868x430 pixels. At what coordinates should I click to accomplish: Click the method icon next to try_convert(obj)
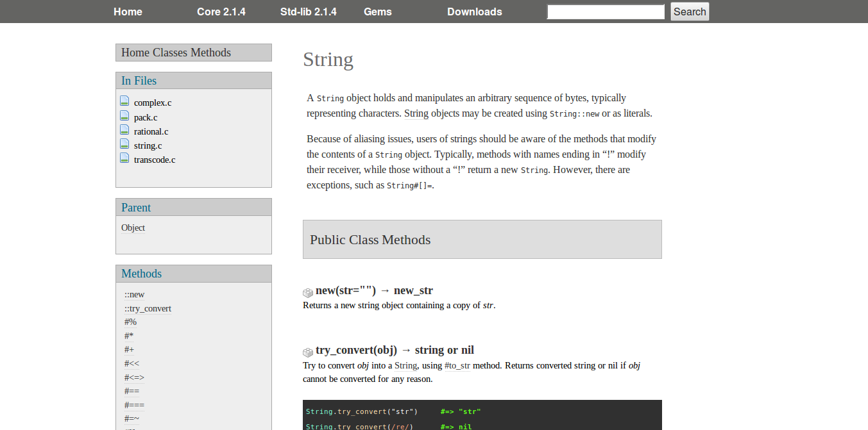(x=308, y=352)
